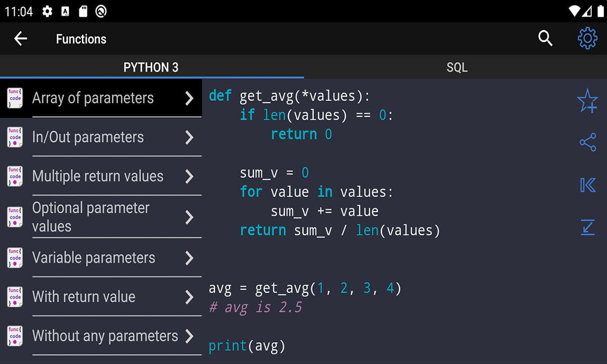Click the '# avg is 2.5' comment
607x364 pixels.
pos(255,307)
